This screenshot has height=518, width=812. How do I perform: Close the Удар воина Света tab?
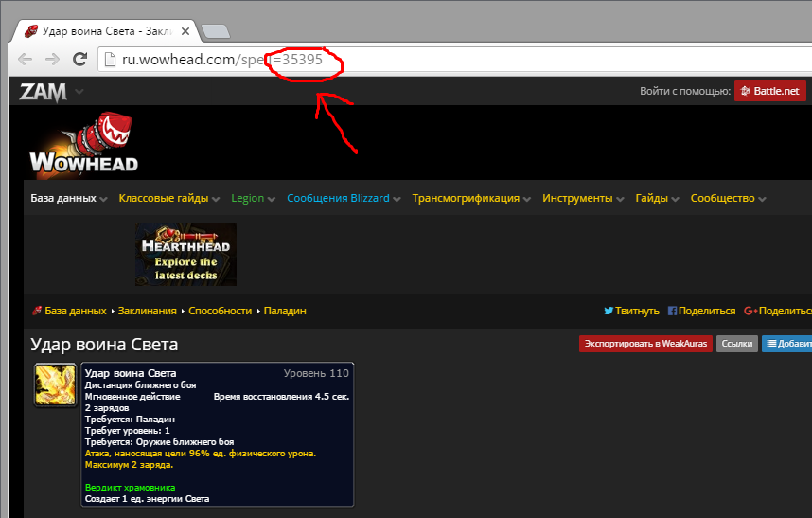[x=185, y=31]
